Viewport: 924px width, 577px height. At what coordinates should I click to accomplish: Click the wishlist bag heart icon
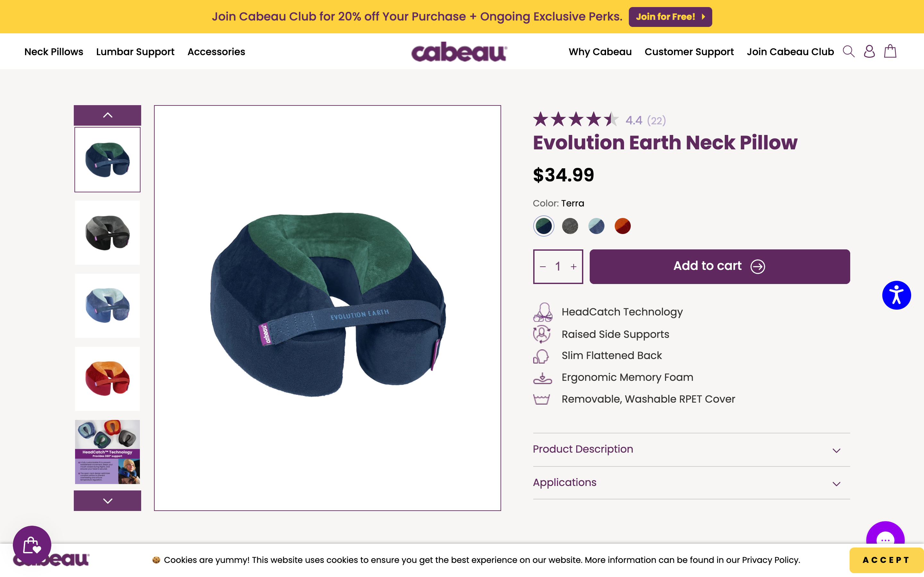pyautogui.click(x=32, y=546)
